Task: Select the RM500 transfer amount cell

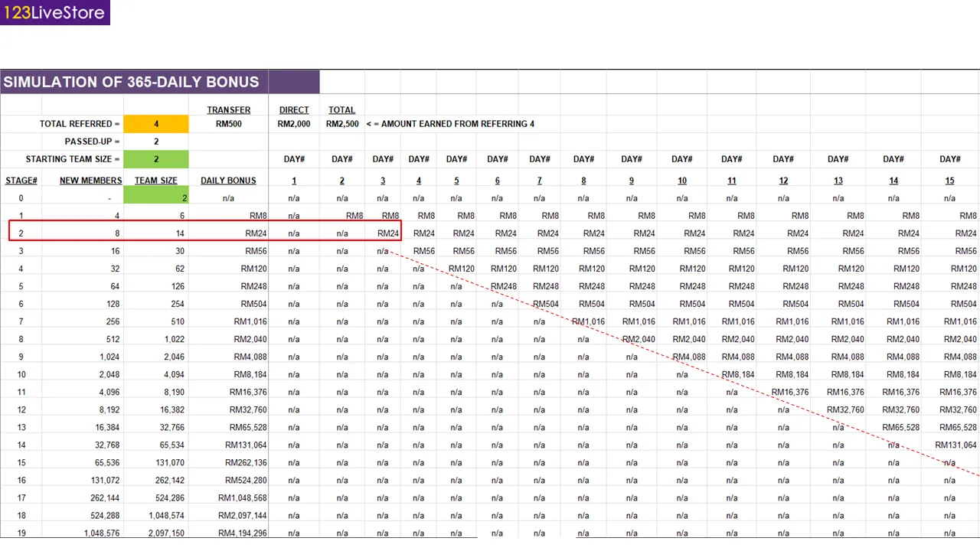Action: (228, 124)
